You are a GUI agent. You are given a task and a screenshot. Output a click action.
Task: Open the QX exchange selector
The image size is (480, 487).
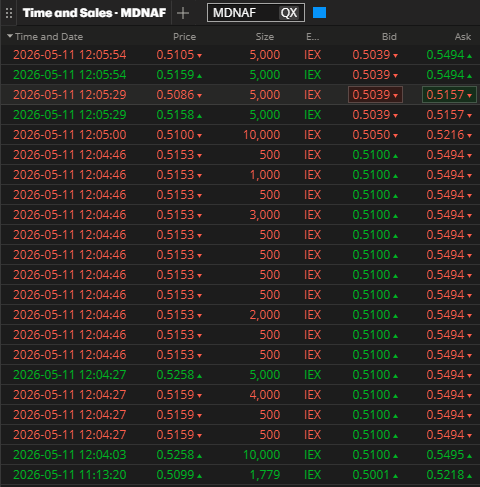(289, 13)
